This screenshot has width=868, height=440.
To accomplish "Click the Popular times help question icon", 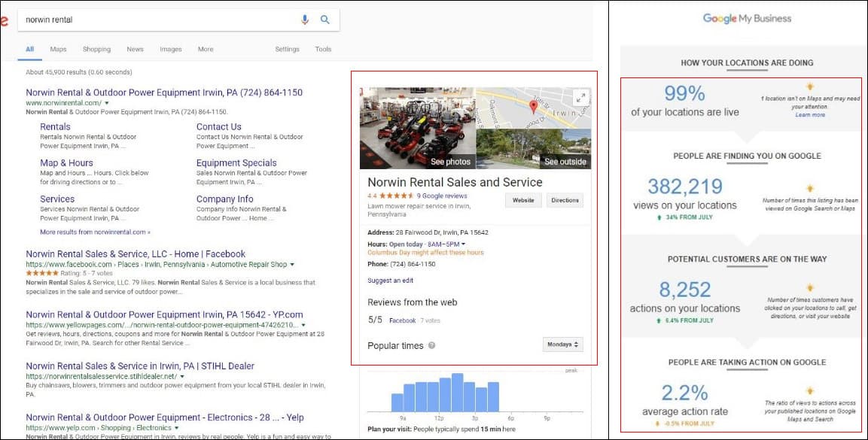I will click(432, 345).
